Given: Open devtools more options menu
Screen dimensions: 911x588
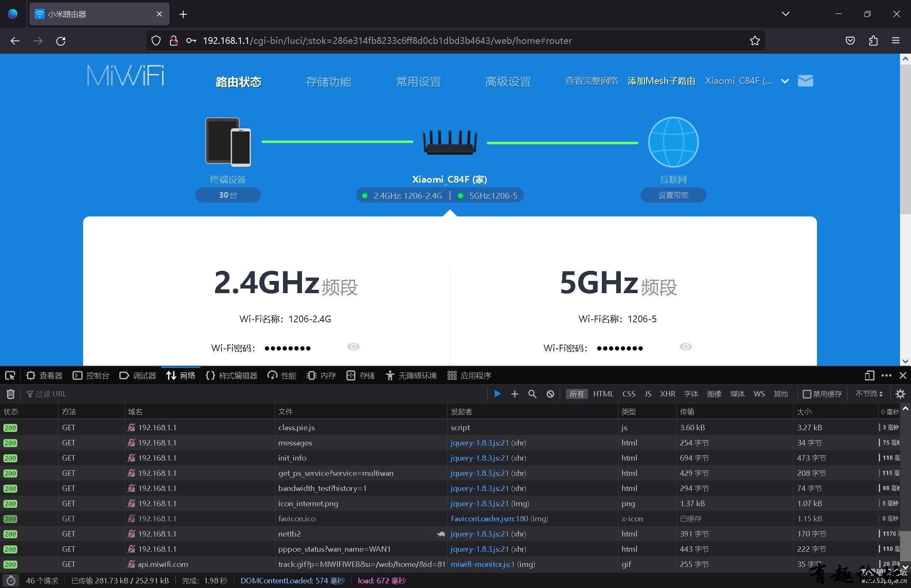Looking at the screenshot, I should [887, 375].
